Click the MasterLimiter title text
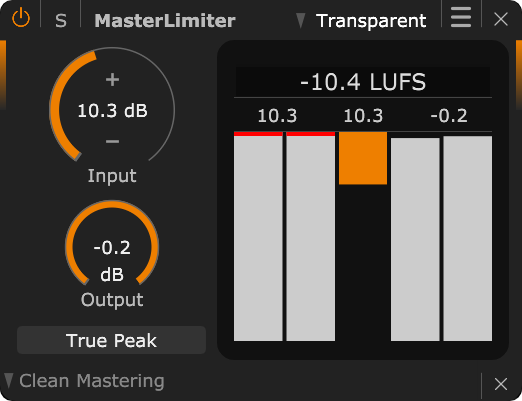The image size is (522, 401). tap(165, 21)
